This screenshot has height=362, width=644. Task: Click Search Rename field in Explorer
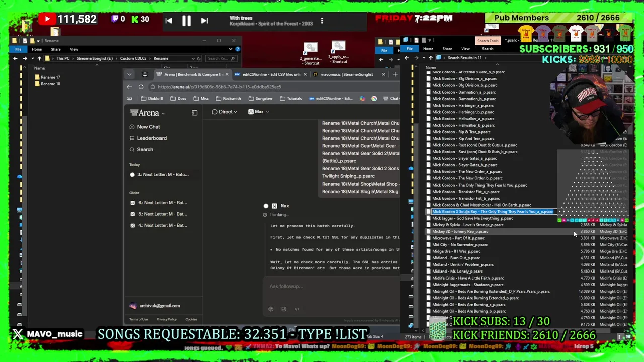tap(221, 58)
